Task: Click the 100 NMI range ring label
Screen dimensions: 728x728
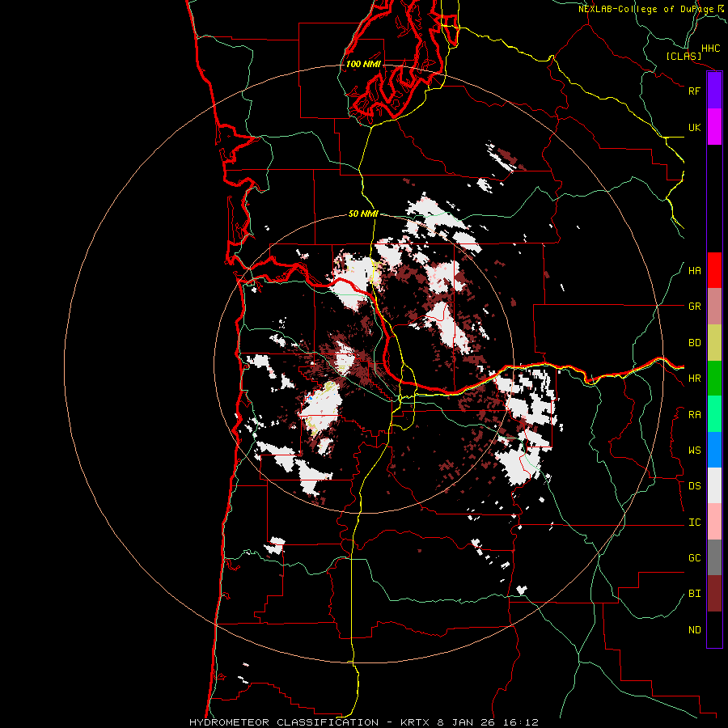Action: coord(363,64)
